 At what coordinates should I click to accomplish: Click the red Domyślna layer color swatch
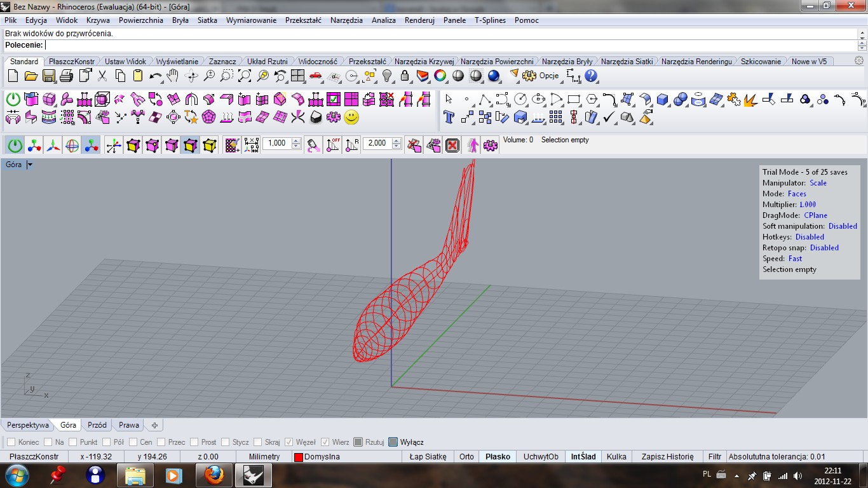tap(298, 457)
